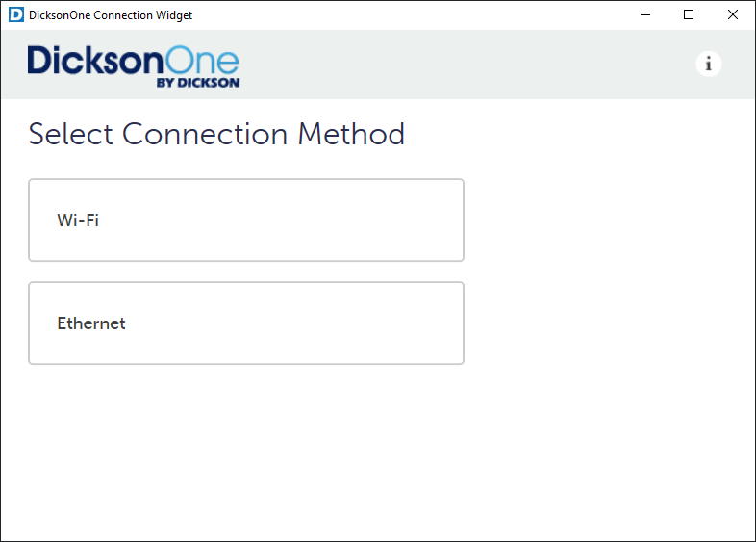Minimize the Connection Widget window

pyautogui.click(x=643, y=14)
